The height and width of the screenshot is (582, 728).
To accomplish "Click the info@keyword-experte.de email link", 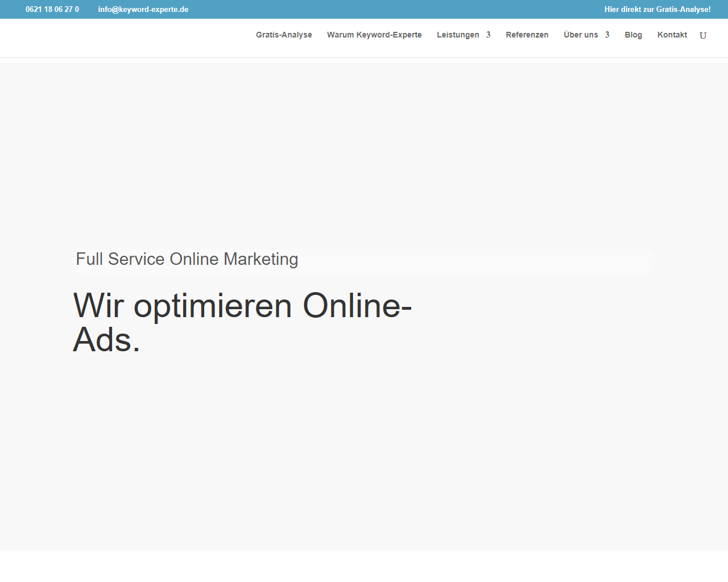I will (143, 9).
